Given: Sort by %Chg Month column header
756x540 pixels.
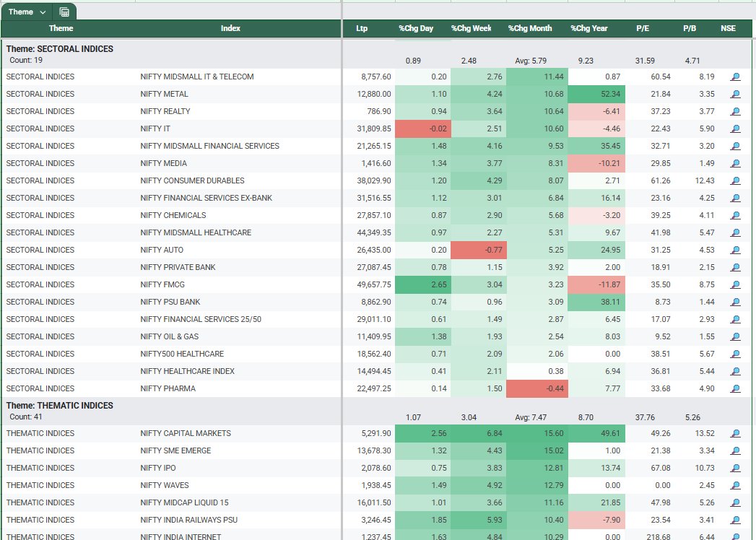Looking at the screenshot, I should (x=530, y=28).
